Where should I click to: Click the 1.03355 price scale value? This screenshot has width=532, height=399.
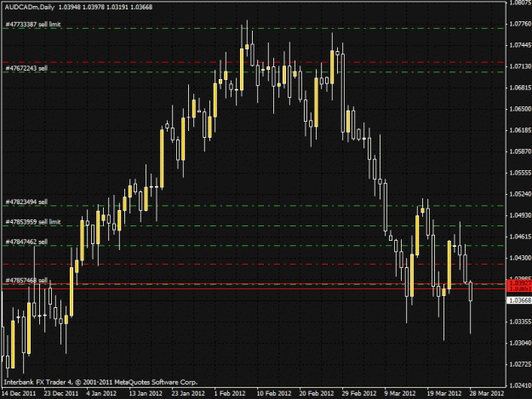click(x=520, y=322)
